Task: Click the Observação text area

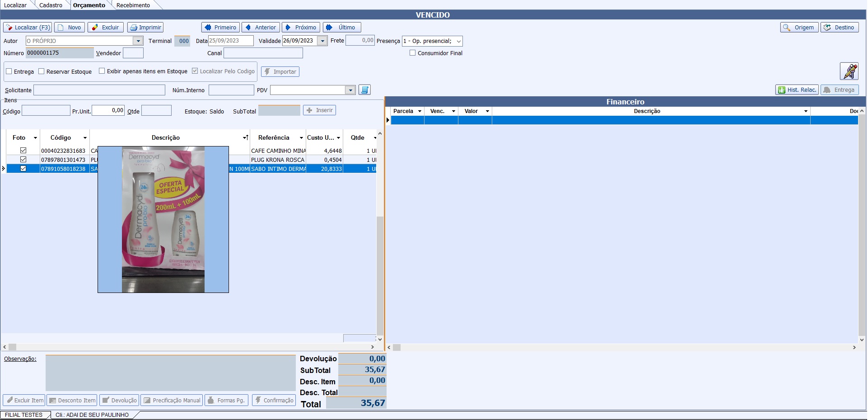Action: point(170,373)
